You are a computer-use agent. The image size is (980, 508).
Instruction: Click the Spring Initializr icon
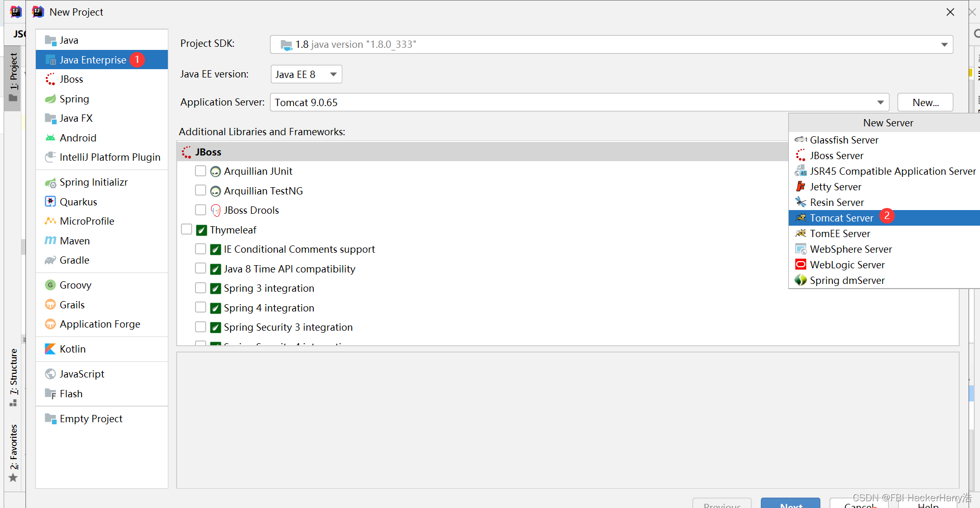(x=50, y=183)
